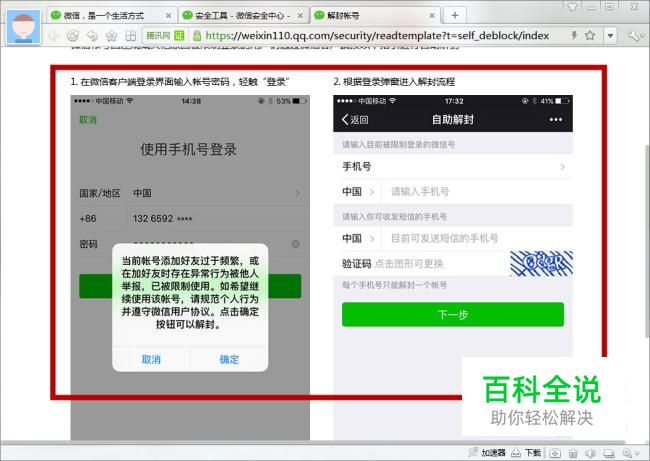The height and width of the screenshot is (461, 650).
Task: Expand the 国家/地区 中国 chevron
Action: coord(297,193)
